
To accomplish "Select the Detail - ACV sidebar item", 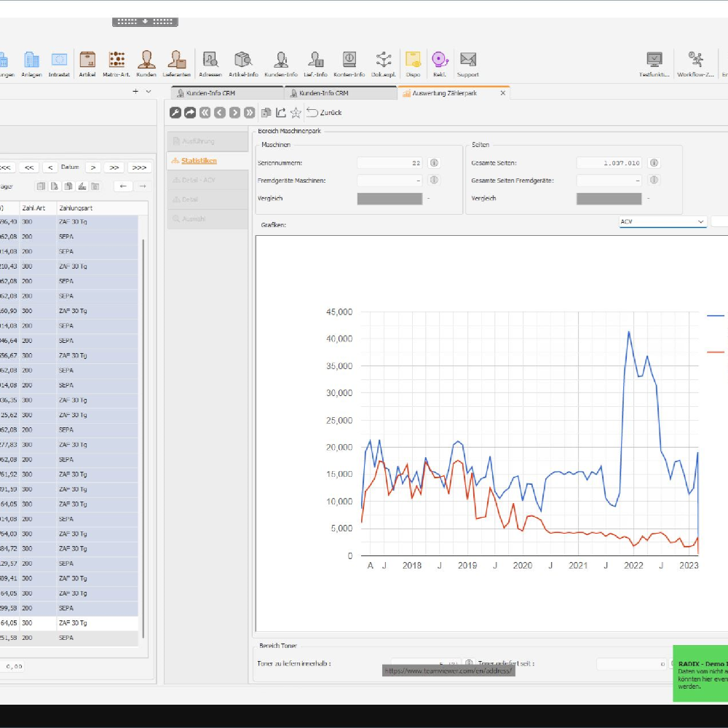I will tap(207, 180).
